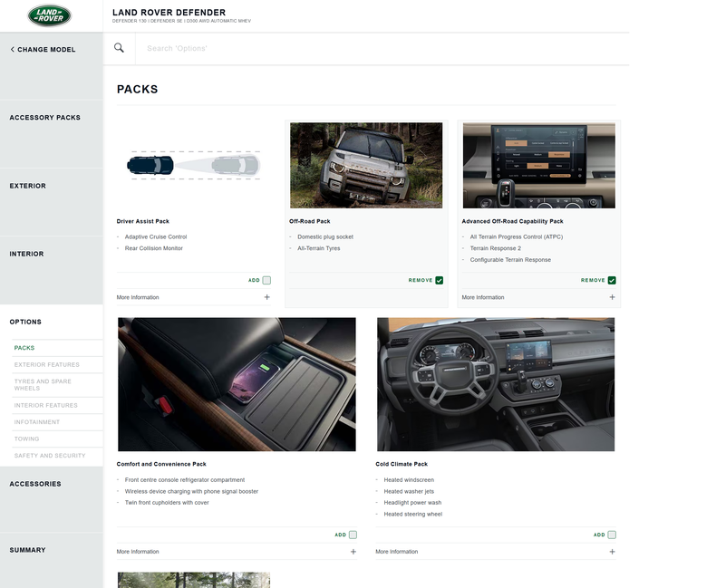The image size is (716, 588).
Task: Expand More Information plus for Driver Assist Pack
Action: pyautogui.click(x=266, y=297)
